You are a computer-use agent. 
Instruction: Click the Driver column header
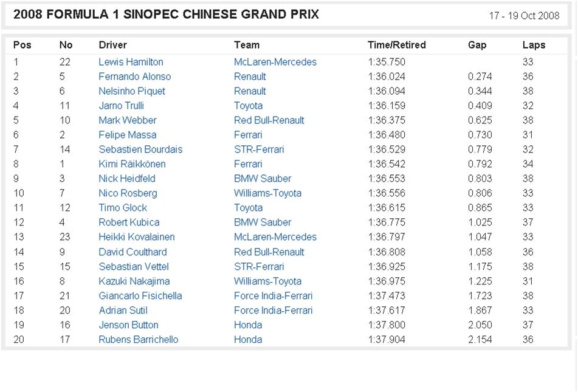pyautogui.click(x=112, y=45)
